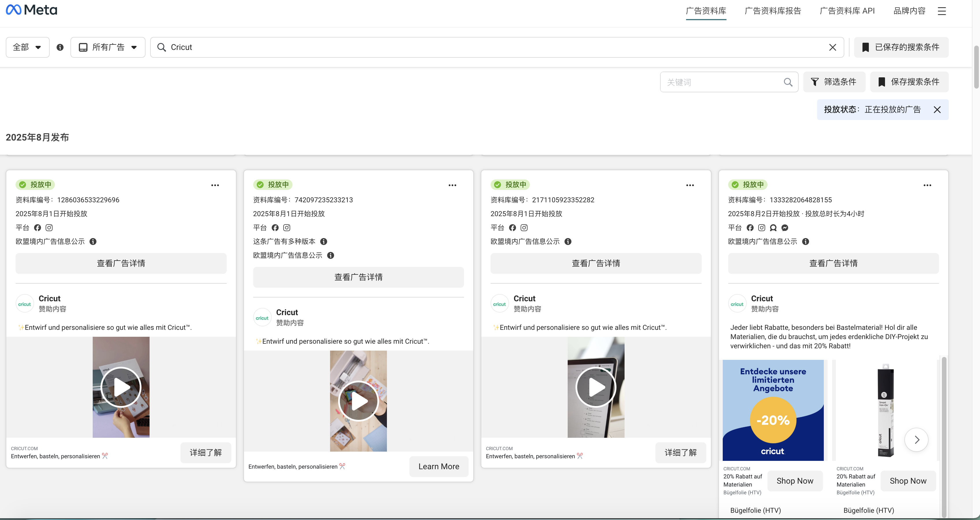Open more options menu on first ad card
The width and height of the screenshot is (980, 520).
tap(215, 185)
